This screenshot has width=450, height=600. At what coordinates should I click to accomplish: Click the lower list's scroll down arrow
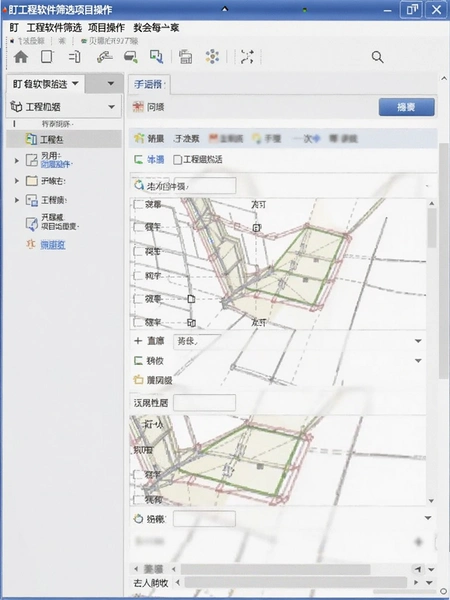pyautogui.click(x=432, y=501)
